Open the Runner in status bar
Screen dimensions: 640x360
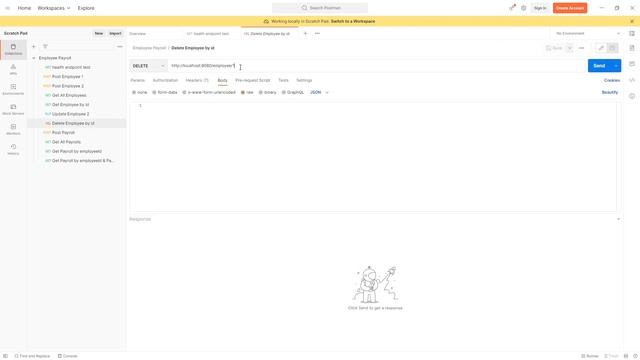point(590,356)
